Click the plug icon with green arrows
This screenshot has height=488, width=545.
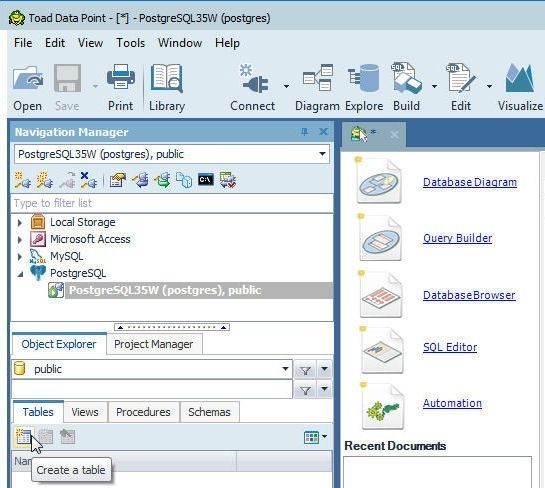pyautogui.click(x=162, y=180)
